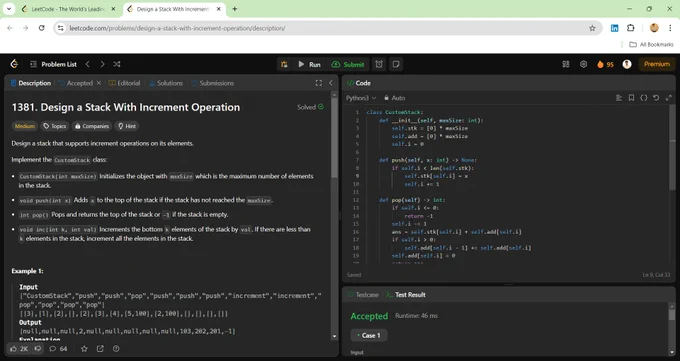Dislike the problem with thumbs down
680x361 pixels.
point(38,348)
